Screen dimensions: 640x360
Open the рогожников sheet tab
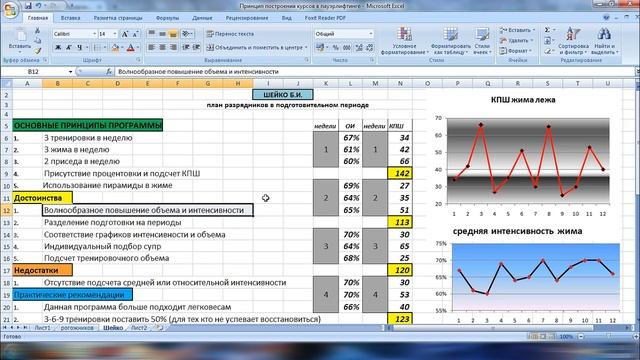tap(77, 328)
